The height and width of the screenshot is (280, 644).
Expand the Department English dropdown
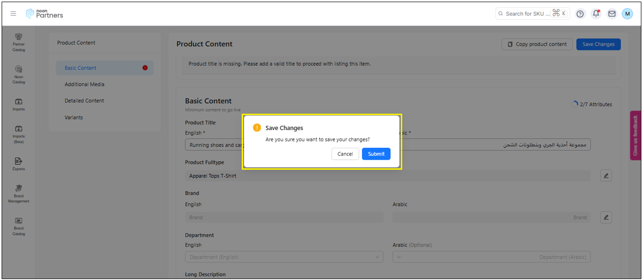[284, 257]
